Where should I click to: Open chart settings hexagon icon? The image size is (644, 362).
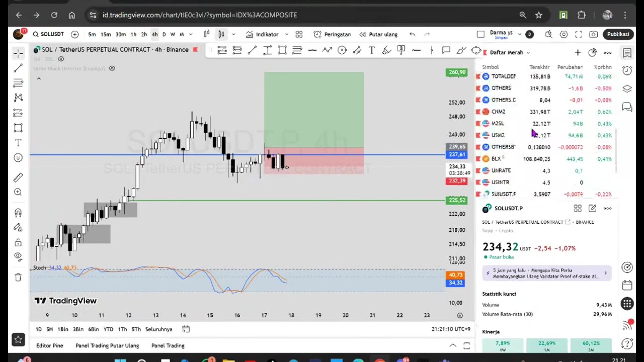tap(564, 34)
